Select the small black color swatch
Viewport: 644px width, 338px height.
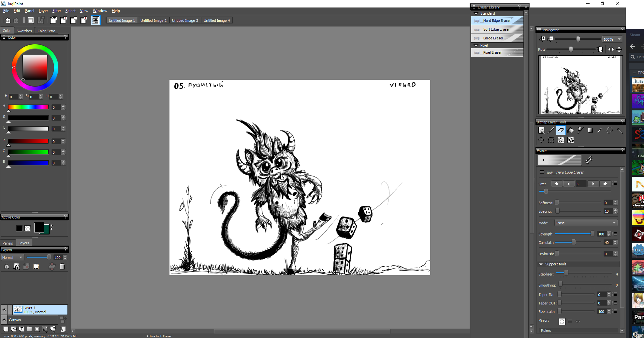[x=19, y=228]
